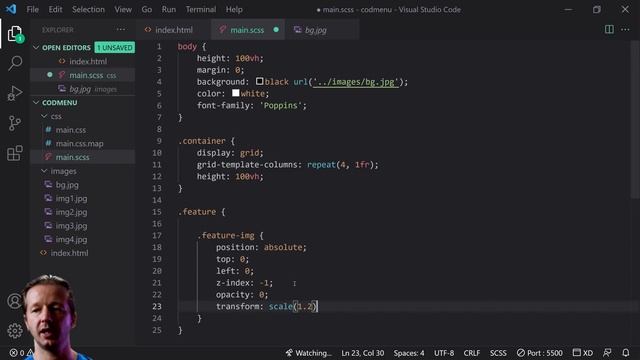Open the Help menu
This screenshot has width=640, height=360.
pyautogui.click(x=234, y=9)
